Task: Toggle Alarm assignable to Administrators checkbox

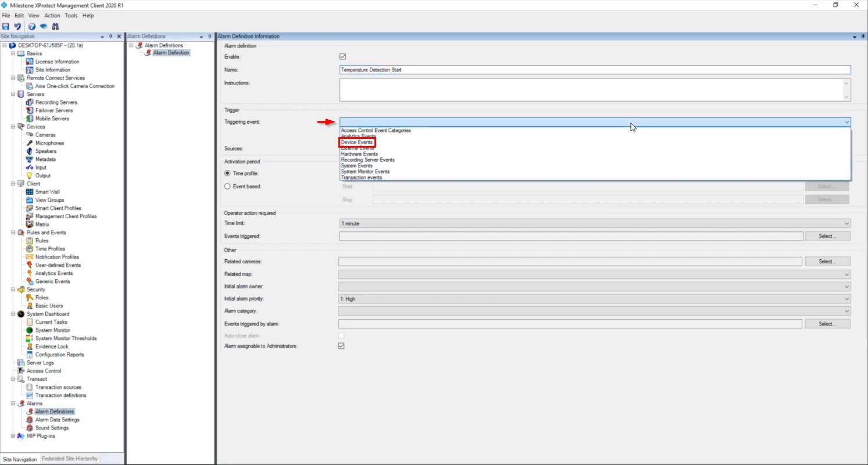Action: pyautogui.click(x=341, y=346)
